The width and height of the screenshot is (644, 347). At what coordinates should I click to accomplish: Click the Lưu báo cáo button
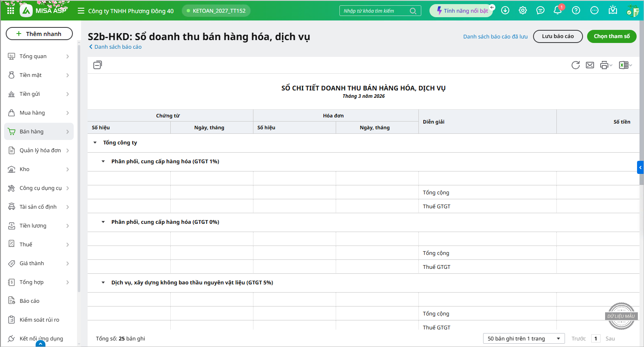pyautogui.click(x=558, y=36)
